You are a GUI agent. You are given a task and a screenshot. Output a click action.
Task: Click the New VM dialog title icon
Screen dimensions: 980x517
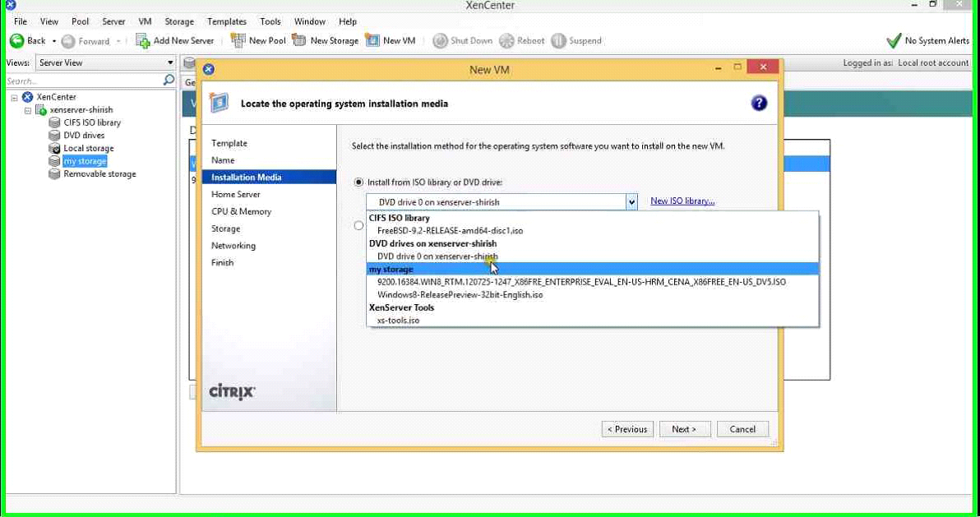click(209, 69)
